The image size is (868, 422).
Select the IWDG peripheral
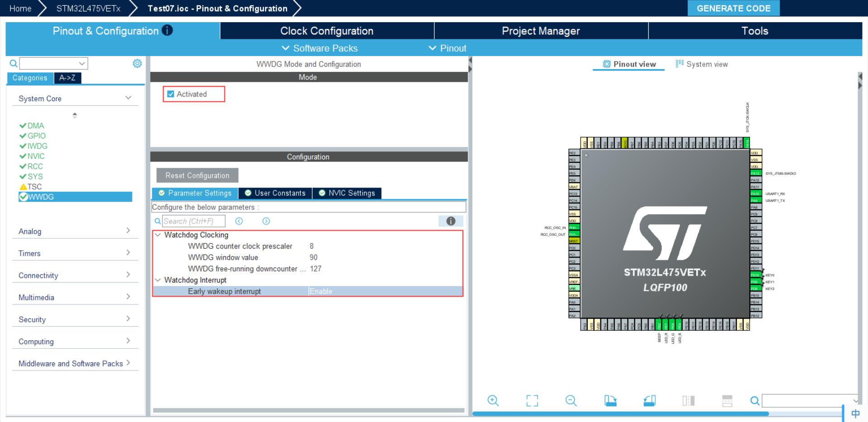tap(37, 146)
